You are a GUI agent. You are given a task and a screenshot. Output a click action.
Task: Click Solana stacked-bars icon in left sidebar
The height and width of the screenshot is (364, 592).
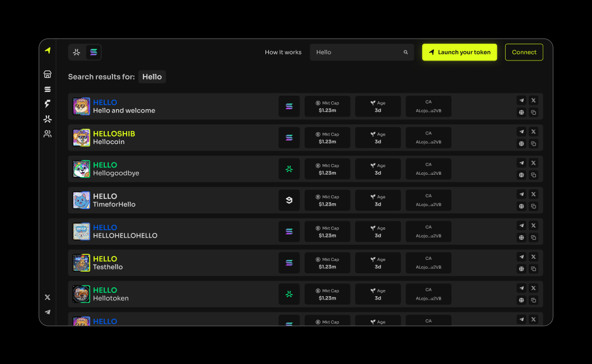pyautogui.click(x=48, y=90)
